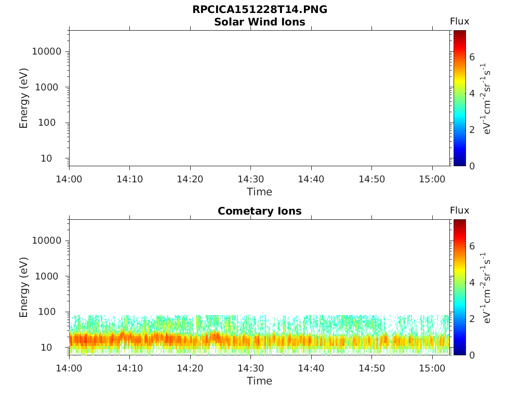The width and height of the screenshot is (532, 399).
Task: Click the 4 value on Solar Wind colorbar
Action: tap(472, 94)
